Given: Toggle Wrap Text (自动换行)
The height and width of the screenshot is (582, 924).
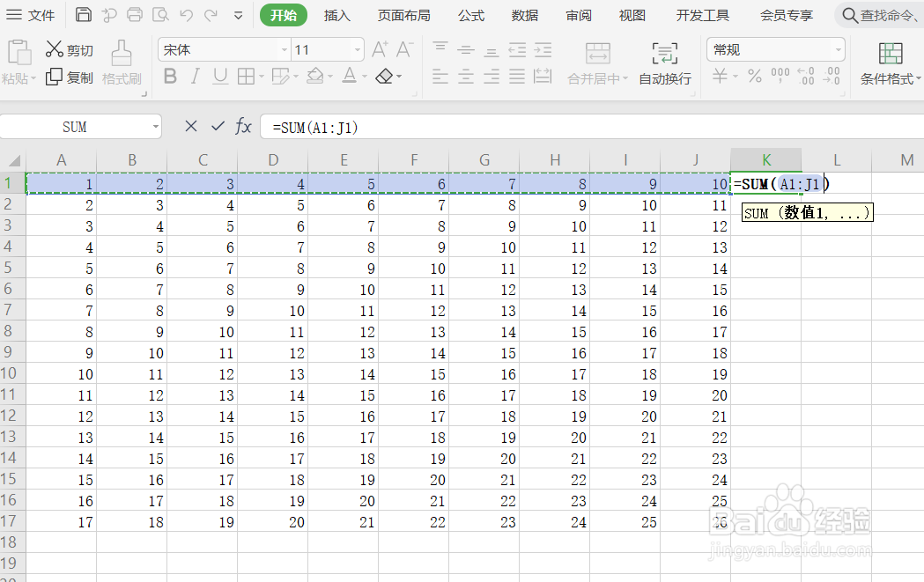Looking at the screenshot, I should (x=665, y=63).
